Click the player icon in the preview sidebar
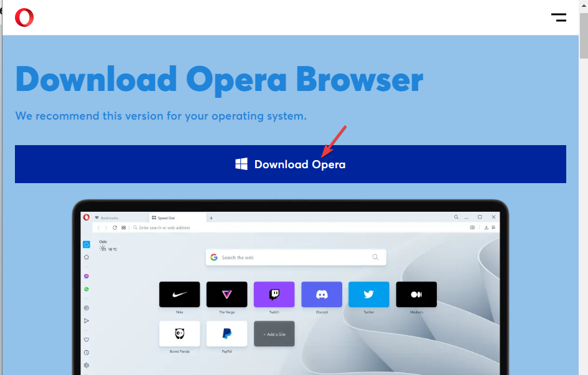This screenshot has height=375, width=588. coord(86,308)
